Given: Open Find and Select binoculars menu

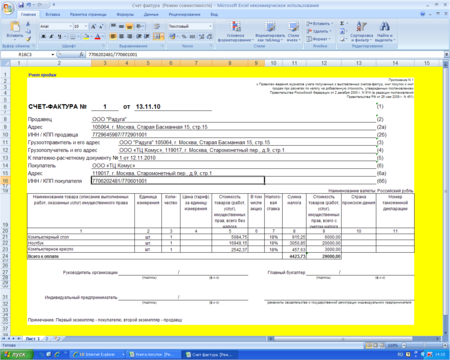Looking at the screenshot, I should tap(385, 31).
